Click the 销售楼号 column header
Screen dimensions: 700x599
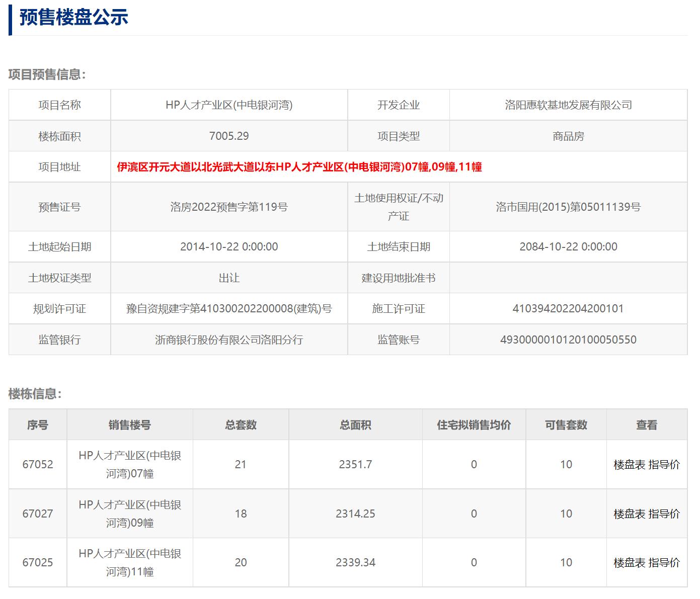coord(128,424)
